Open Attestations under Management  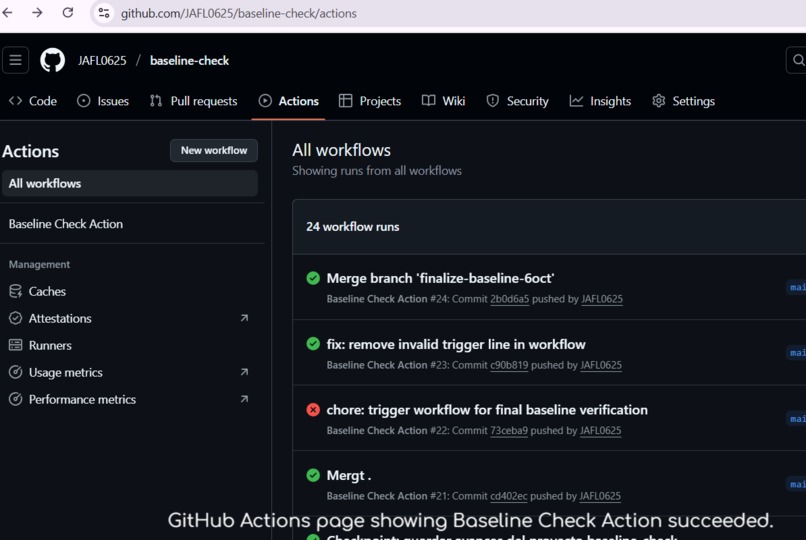point(60,319)
